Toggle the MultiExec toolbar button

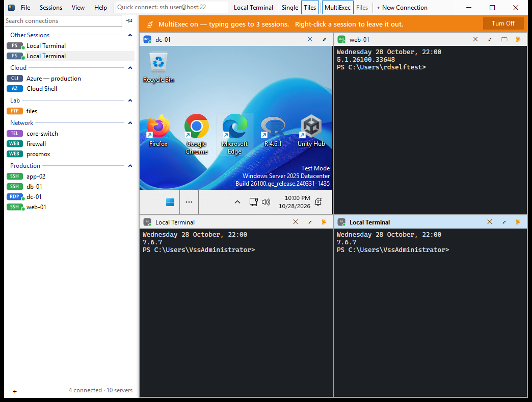[x=337, y=8]
